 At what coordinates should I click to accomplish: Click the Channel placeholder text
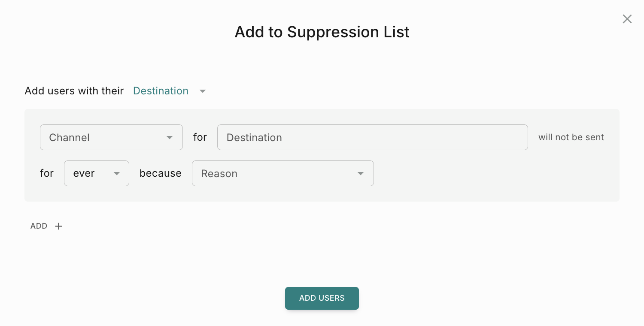70,138
